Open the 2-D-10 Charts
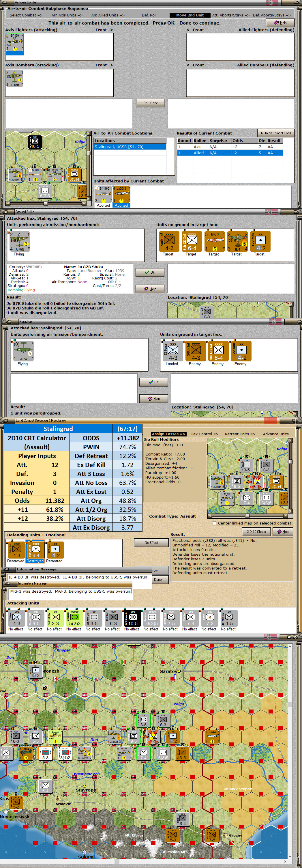 click(256, 532)
